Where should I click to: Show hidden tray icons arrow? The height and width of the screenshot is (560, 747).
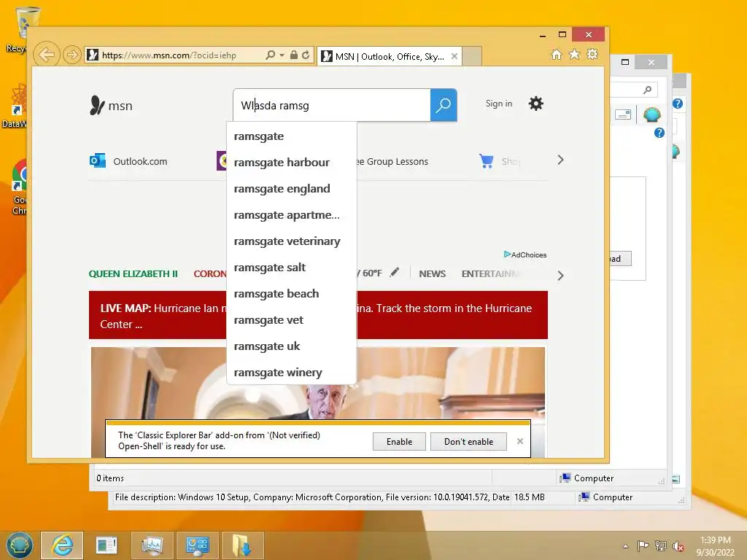pyautogui.click(x=625, y=546)
